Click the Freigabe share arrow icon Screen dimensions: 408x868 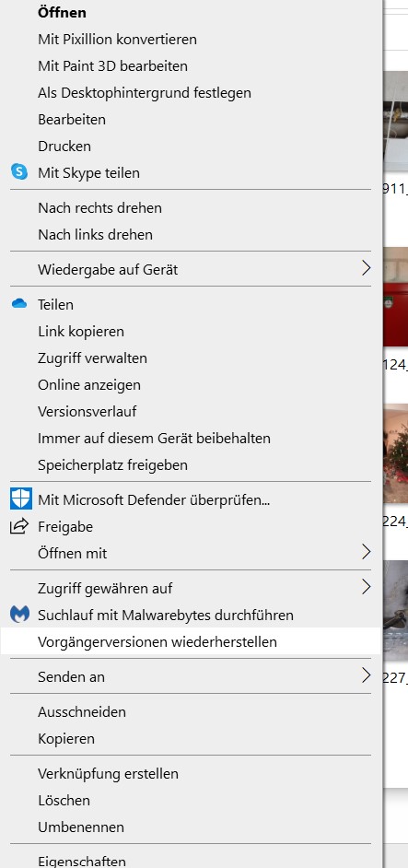19,526
